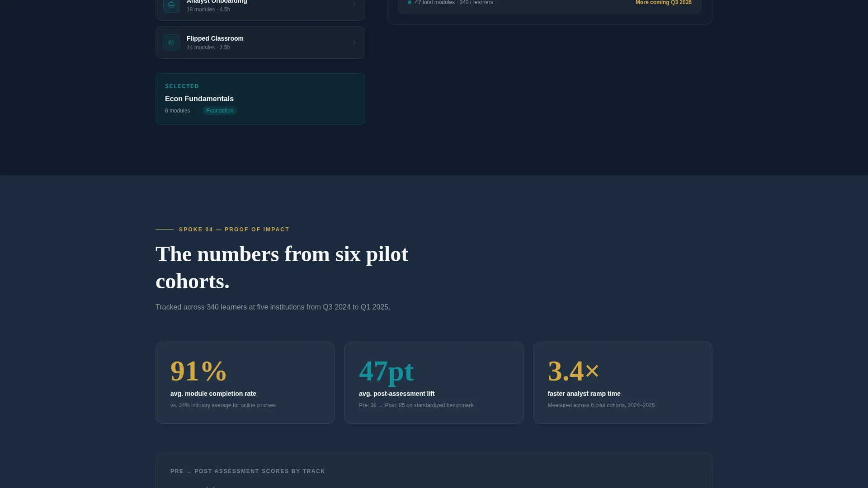Click the 14 modules · 3.5h text
Viewport: 868px width, 488px height.
[x=208, y=47]
